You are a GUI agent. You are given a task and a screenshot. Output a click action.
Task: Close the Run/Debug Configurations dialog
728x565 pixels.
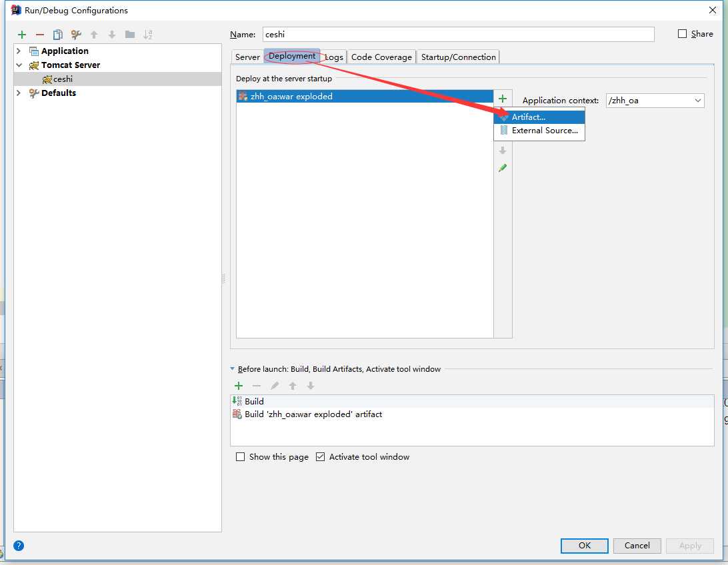click(x=713, y=10)
